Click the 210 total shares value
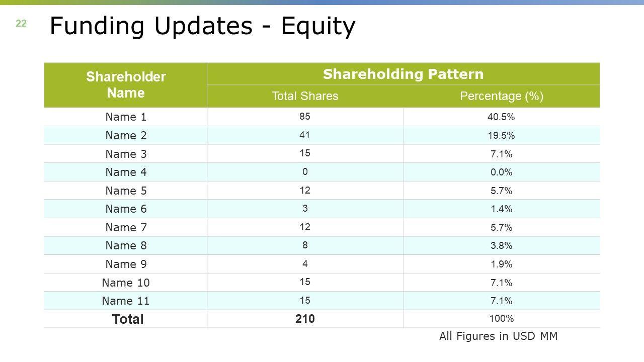644x362 pixels. (305, 319)
